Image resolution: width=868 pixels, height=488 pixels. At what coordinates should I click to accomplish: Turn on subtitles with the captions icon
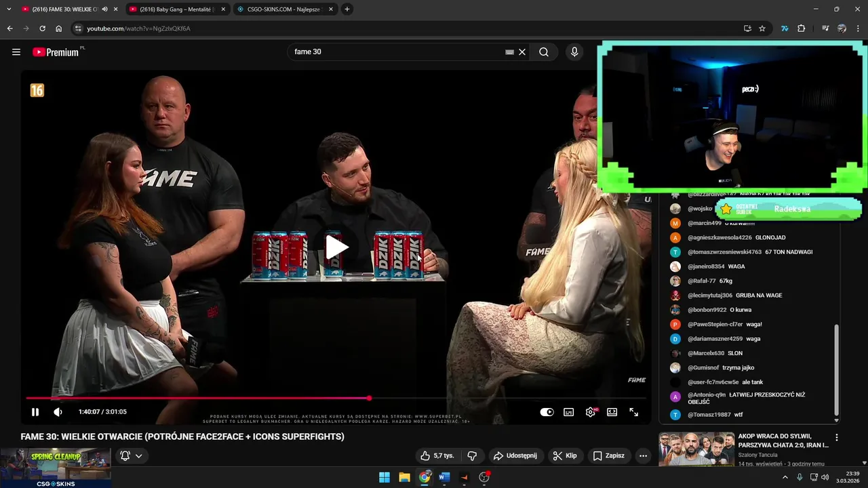pyautogui.click(x=568, y=411)
